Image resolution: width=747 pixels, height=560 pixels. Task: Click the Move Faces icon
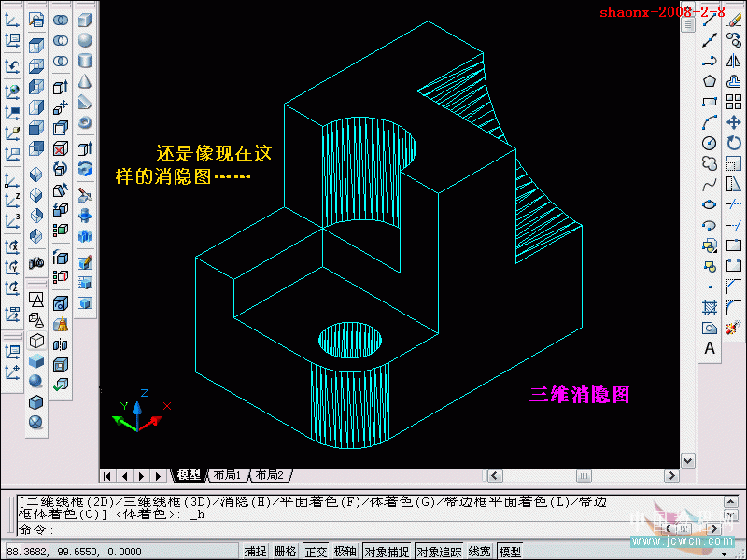coord(61,108)
